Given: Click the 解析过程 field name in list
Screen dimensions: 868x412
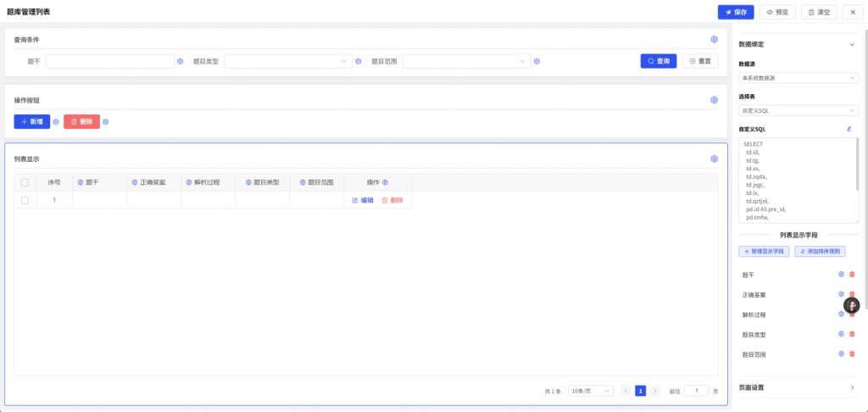Looking at the screenshot, I should point(754,315).
